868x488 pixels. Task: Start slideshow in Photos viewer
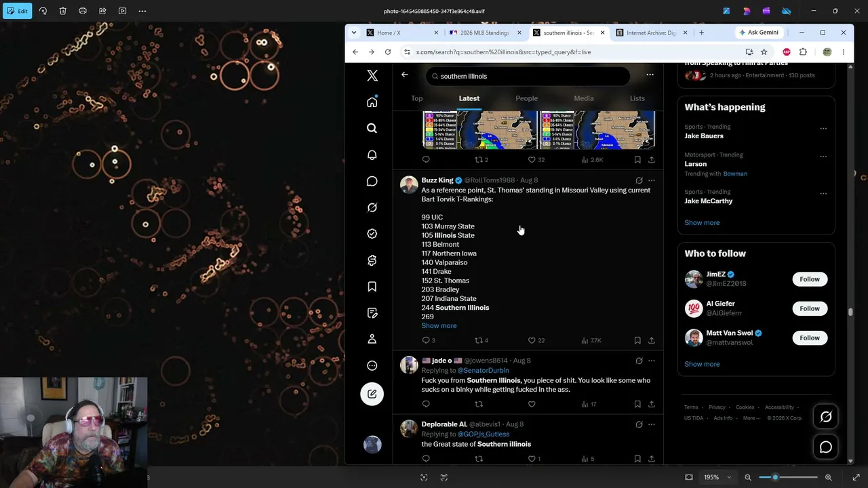[x=123, y=11]
